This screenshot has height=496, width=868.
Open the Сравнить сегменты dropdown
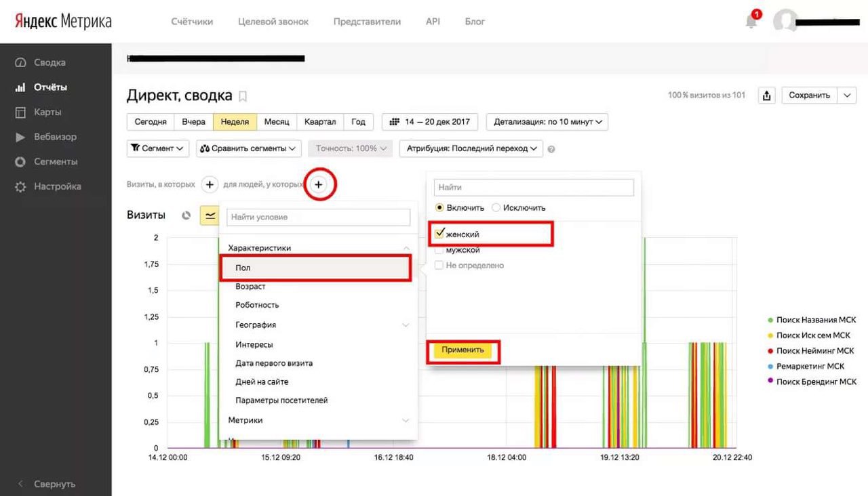(249, 148)
